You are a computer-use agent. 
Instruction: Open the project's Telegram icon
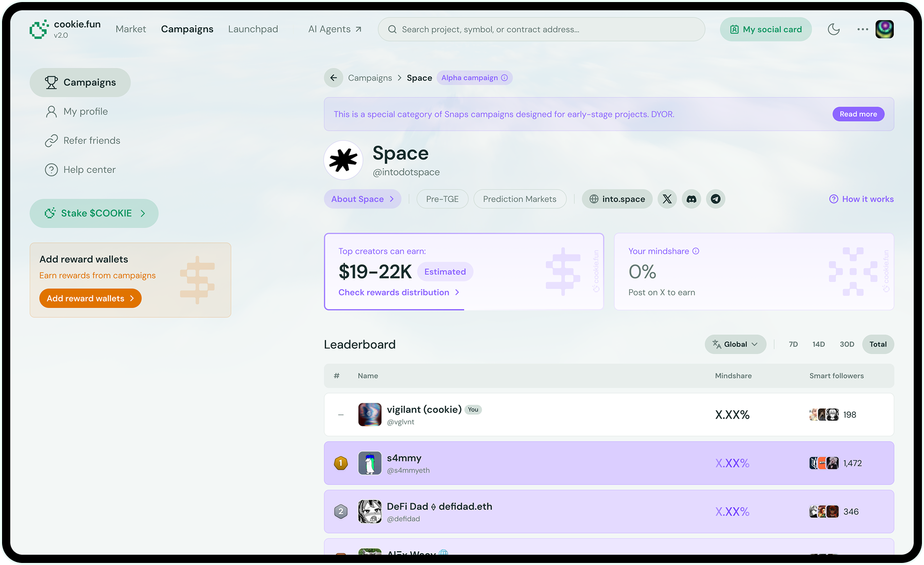click(x=716, y=199)
